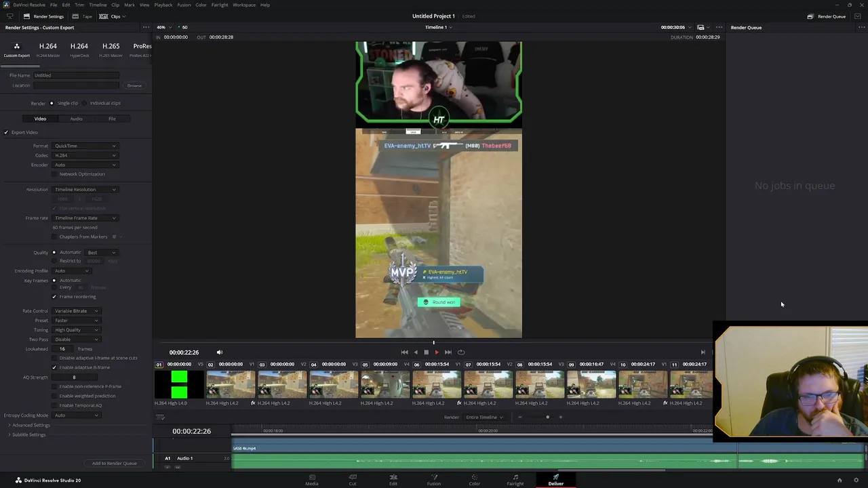Open the Resolution dropdown
868x488 pixels.
(85, 190)
